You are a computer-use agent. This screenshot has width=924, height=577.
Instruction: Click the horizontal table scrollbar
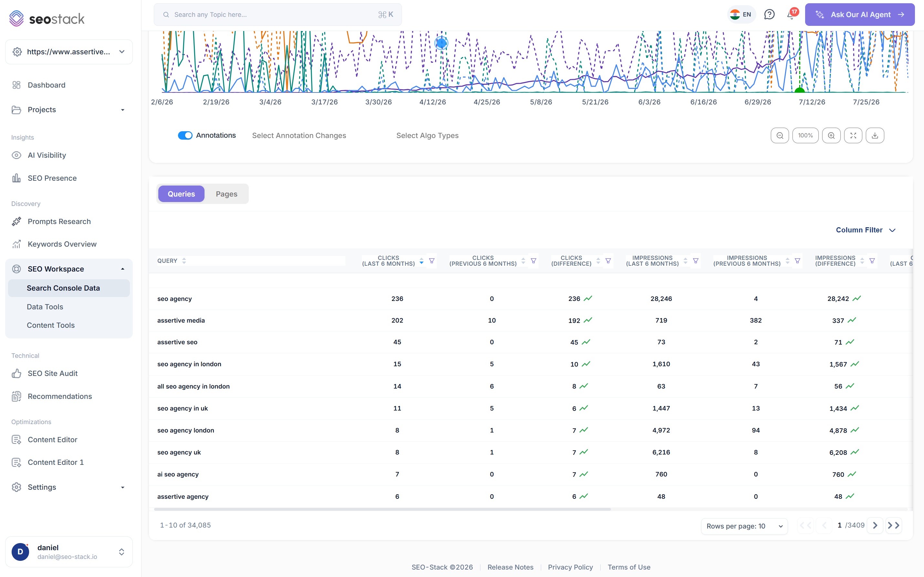[x=382, y=509]
